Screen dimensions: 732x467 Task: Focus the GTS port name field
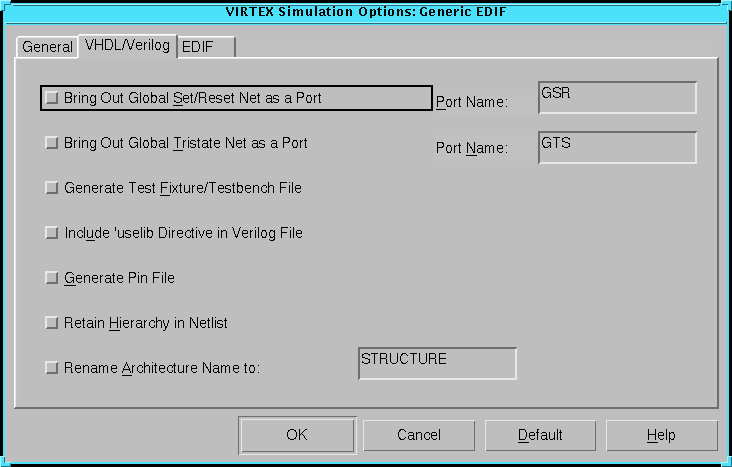[616, 147]
